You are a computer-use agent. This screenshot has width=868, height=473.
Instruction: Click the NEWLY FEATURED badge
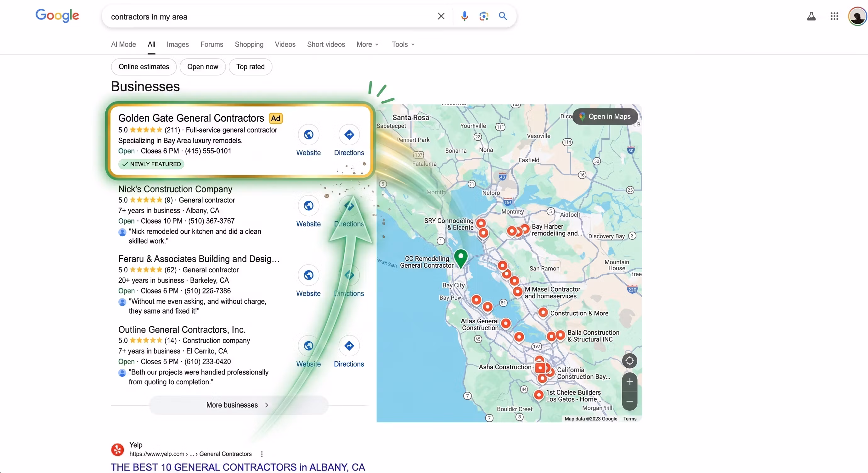151,164
